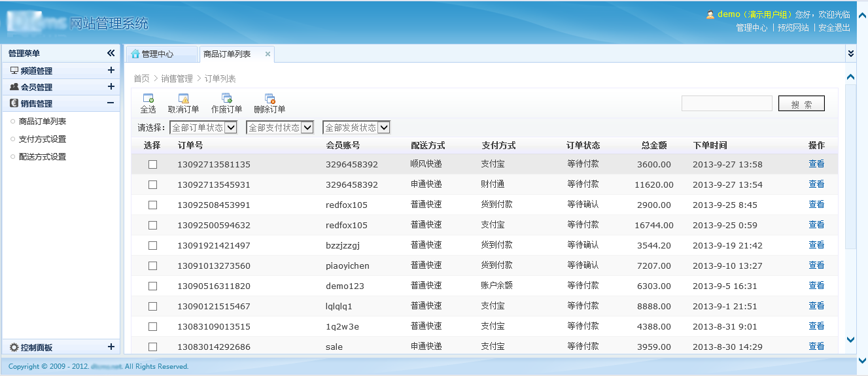Tick checkbox for order 13091013273560
Viewport: 868px width, 376px height.
coord(152,265)
